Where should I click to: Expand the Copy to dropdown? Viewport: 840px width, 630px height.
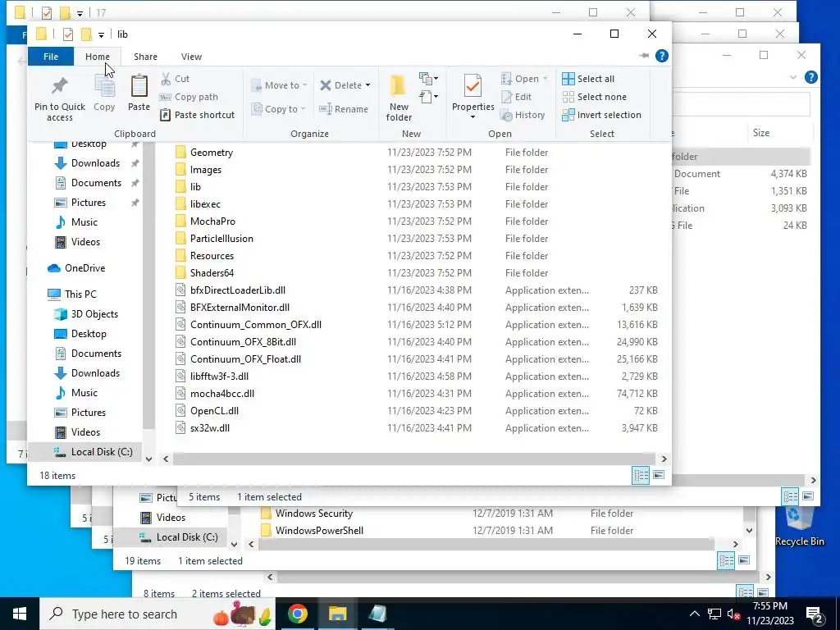(278, 109)
